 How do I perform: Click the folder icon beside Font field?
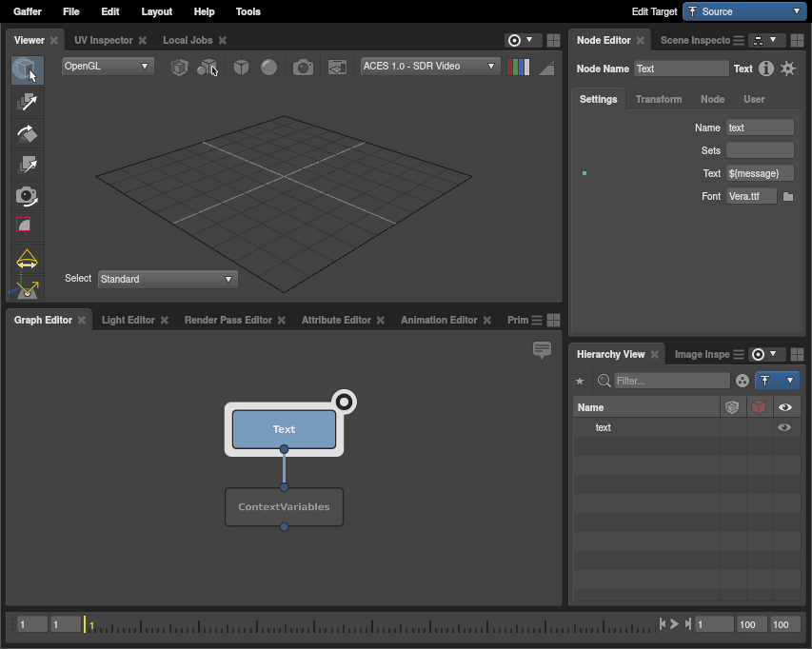coord(788,197)
